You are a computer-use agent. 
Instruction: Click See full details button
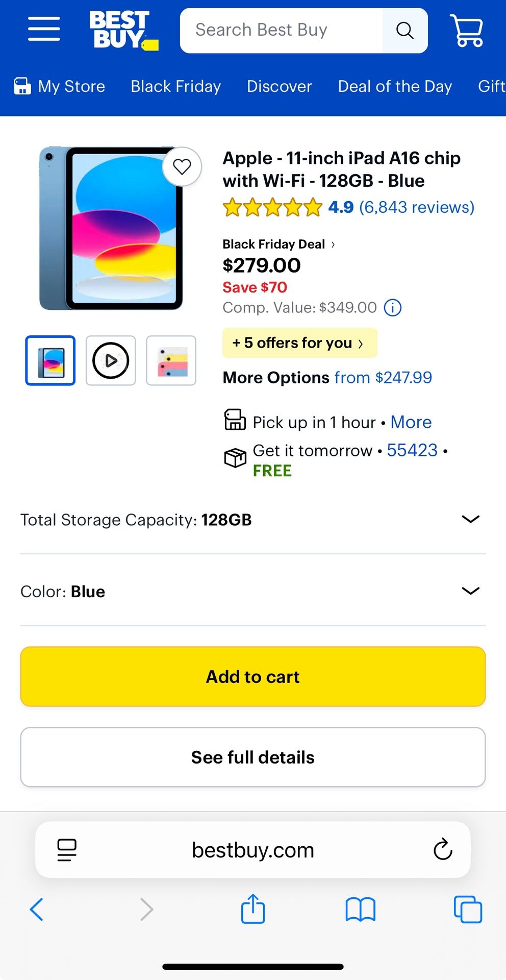coord(252,757)
